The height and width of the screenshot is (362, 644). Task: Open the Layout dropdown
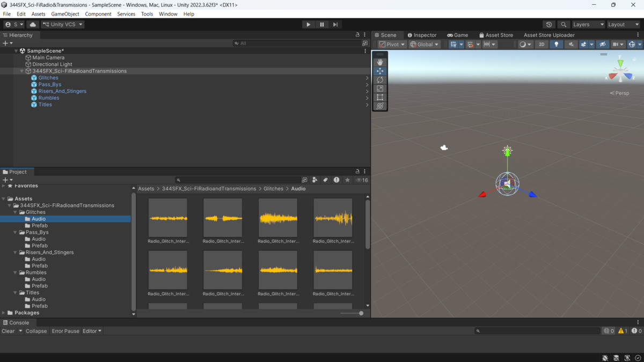coord(623,24)
